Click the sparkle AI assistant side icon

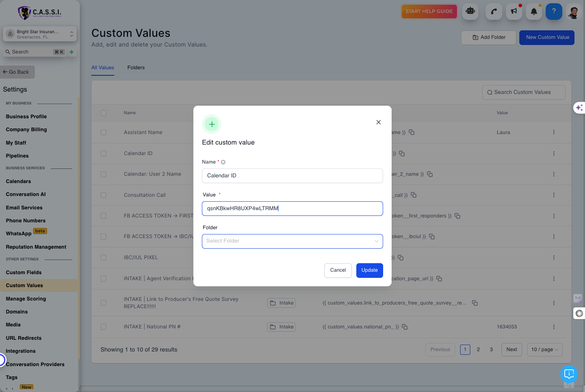[579, 108]
